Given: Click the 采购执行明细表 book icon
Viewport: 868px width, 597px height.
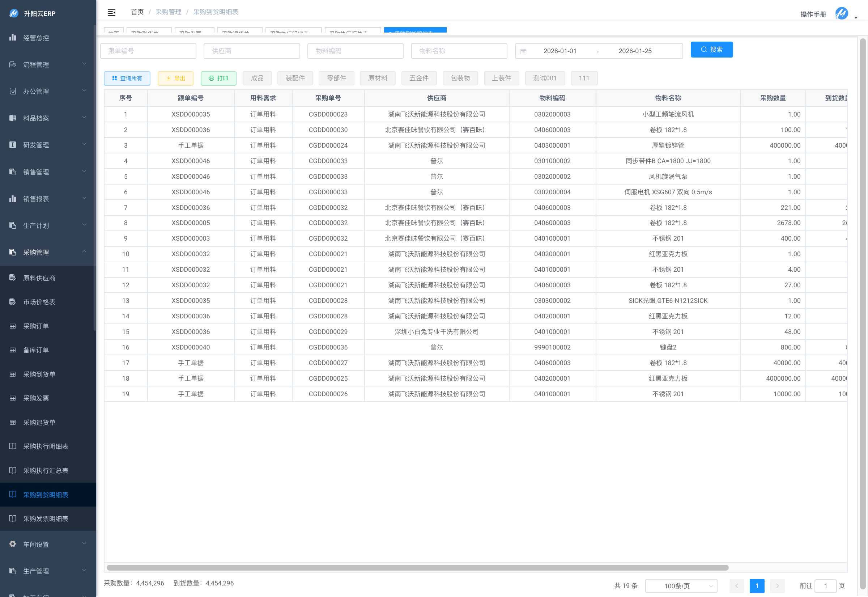Looking at the screenshot, I should point(13,446).
